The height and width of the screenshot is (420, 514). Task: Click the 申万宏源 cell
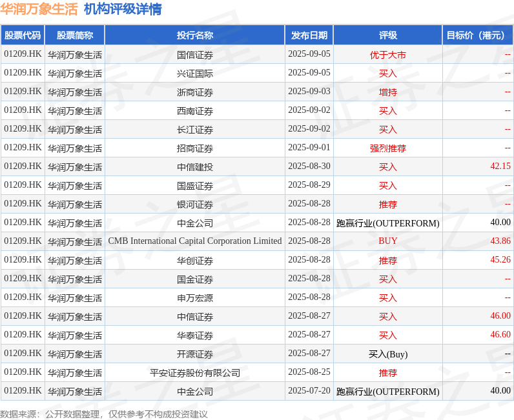coord(195,297)
